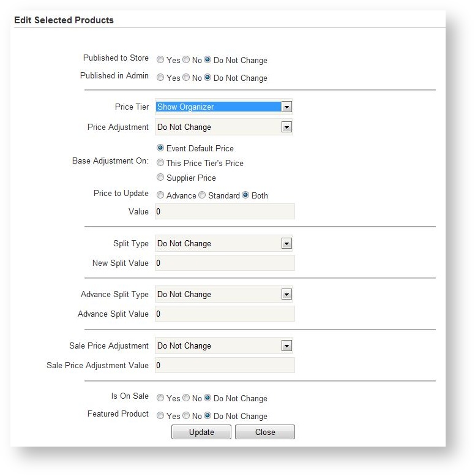Focus the New Split Value field

(224, 263)
